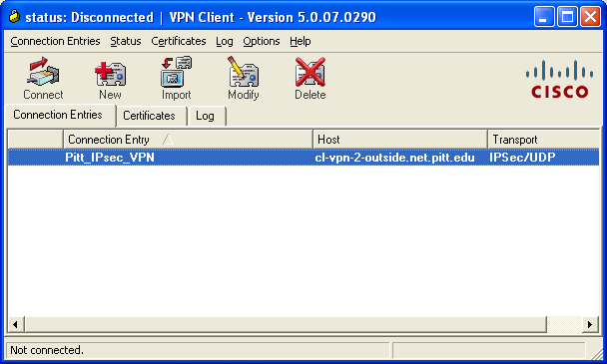The width and height of the screenshot is (607, 364).
Task: Sort by Host column header
Action: click(400, 140)
